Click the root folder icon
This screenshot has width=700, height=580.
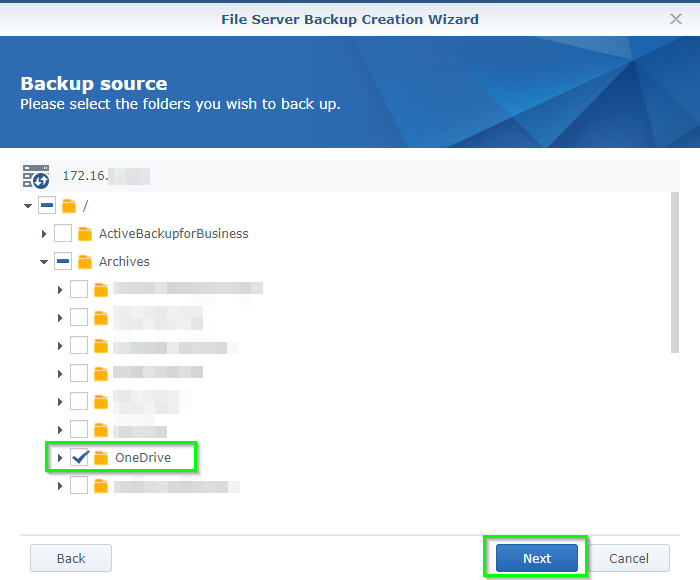69,206
